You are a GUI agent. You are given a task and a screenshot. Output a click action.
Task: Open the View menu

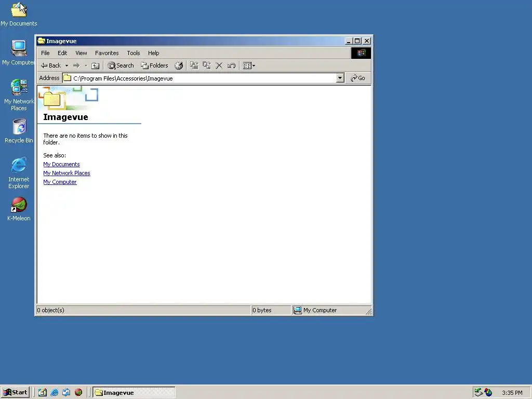click(81, 53)
